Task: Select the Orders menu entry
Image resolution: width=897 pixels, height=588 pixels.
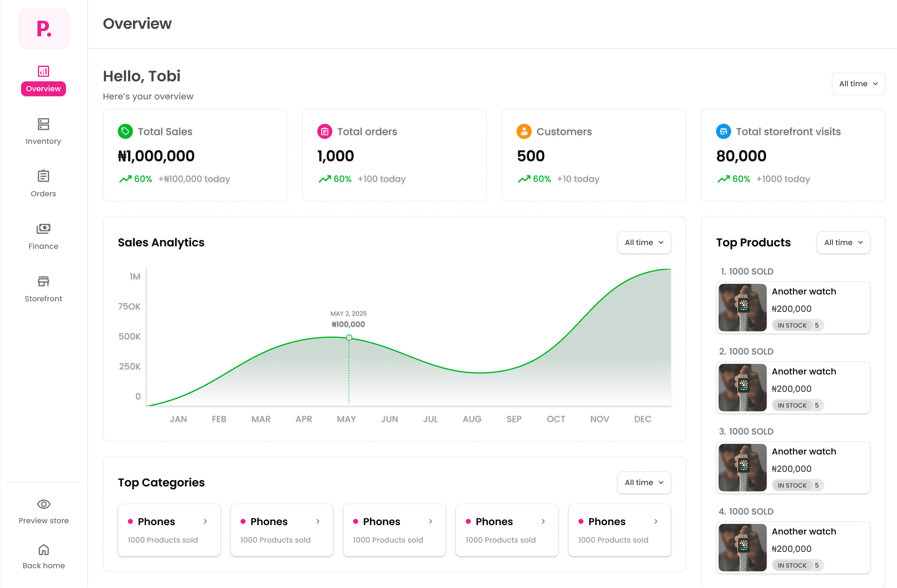Action: click(43, 193)
